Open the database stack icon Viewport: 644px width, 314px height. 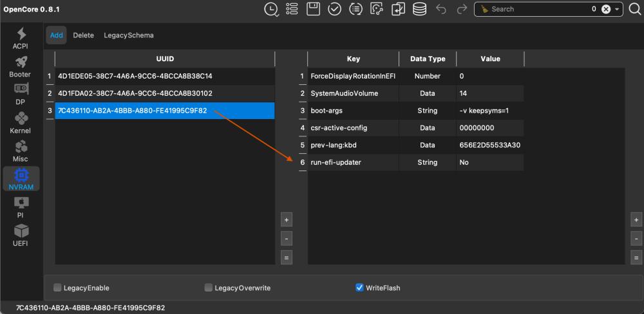(x=419, y=9)
